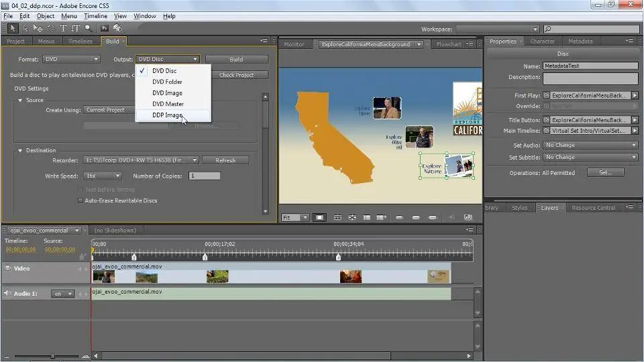Click the preview from here icon in viewer

click(468, 217)
